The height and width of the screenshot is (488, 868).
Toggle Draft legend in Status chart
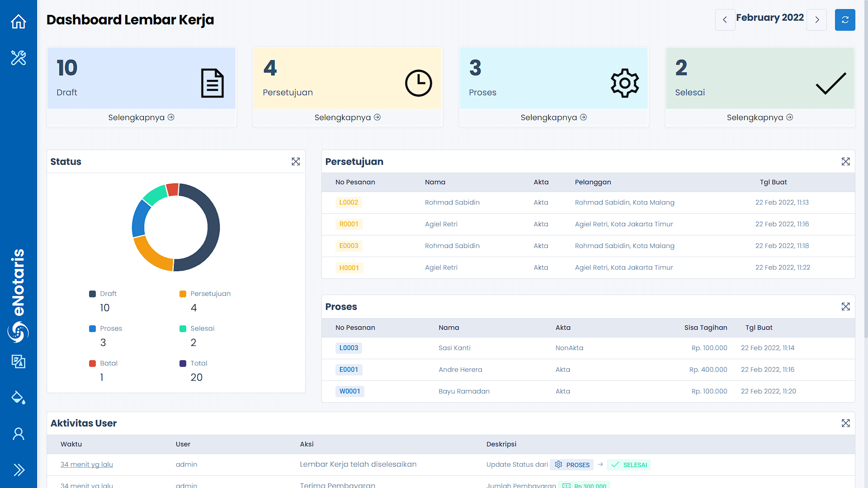103,294
